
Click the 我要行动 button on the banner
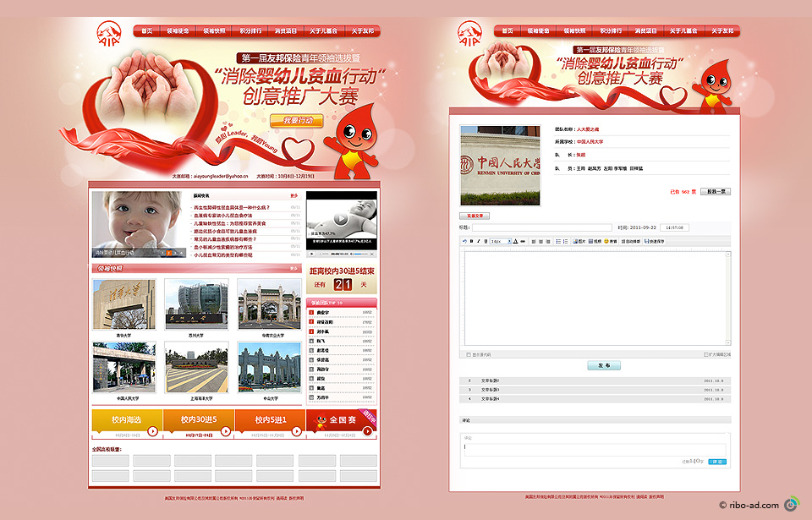(297, 121)
